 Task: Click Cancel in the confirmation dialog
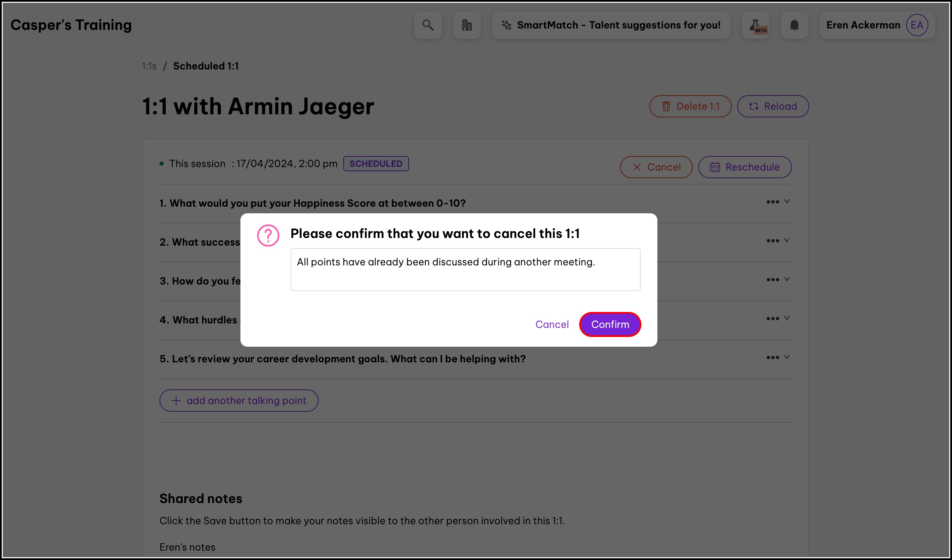click(551, 324)
